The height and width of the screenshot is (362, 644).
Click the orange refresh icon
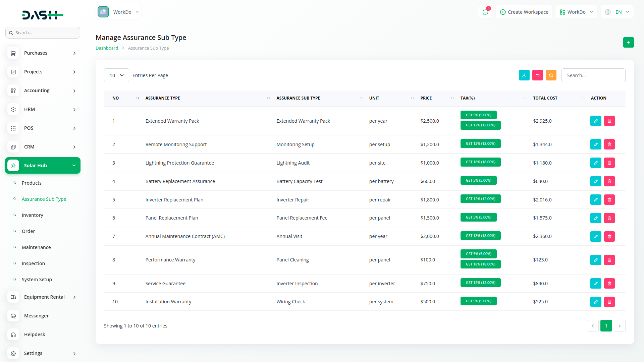coord(551,75)
